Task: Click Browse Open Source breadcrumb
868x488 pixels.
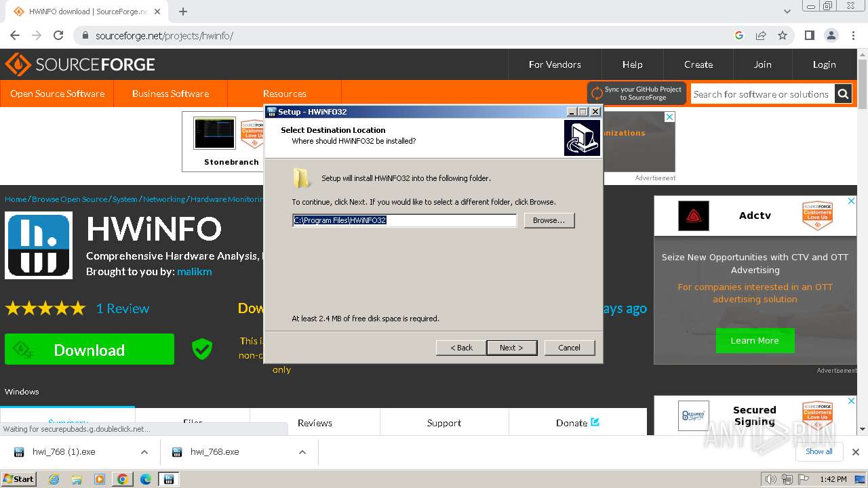Action: point(69,199)
